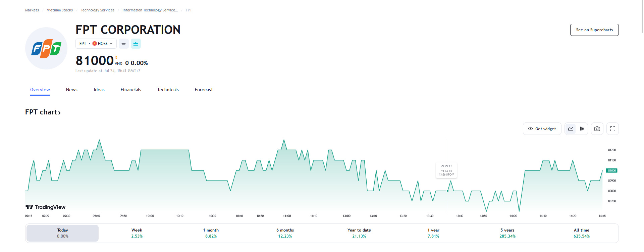Click the crown icon next to HOSE
The width and height of the screenshot is (644, 252).
point(136,44)
